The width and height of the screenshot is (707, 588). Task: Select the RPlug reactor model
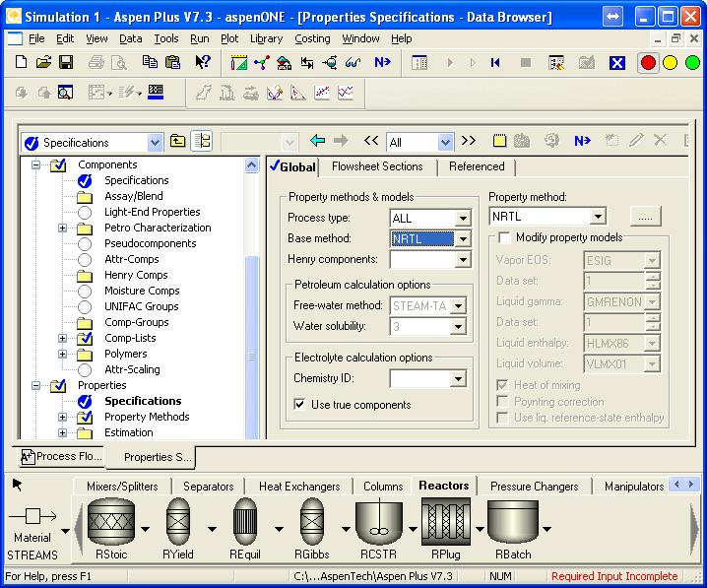pyautogui.click(x=445, y=522)
